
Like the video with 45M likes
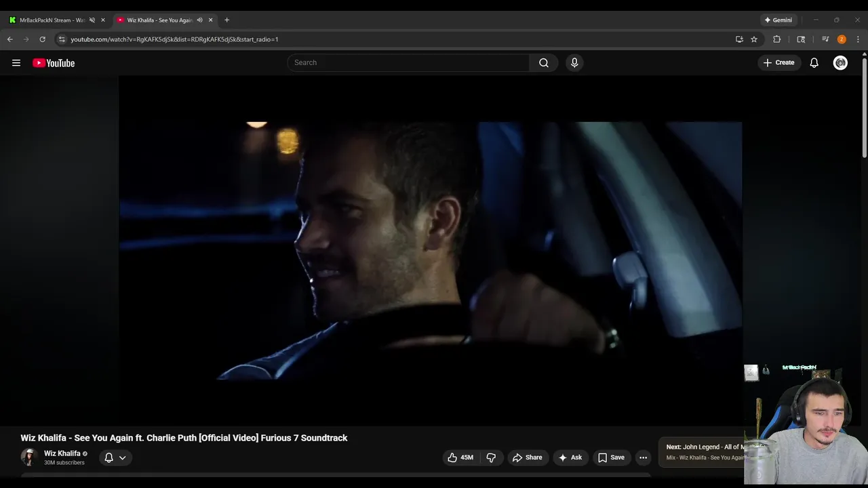coord(461,457)
